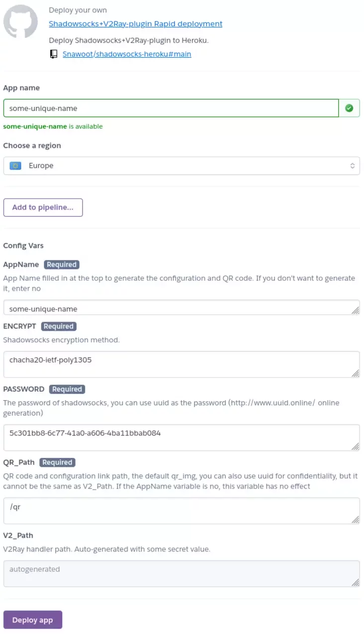This screenshot has width=364, height=634.
Task: Click the Add to pipeline button
Action: coord(43,208)
